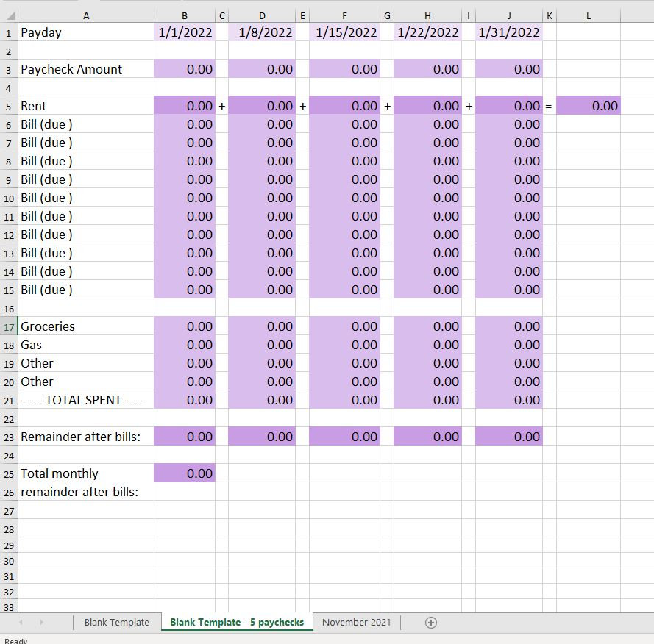The width and height of the screenshot is (654, 644).
Task: Select column J header
Action: [508, 15]
